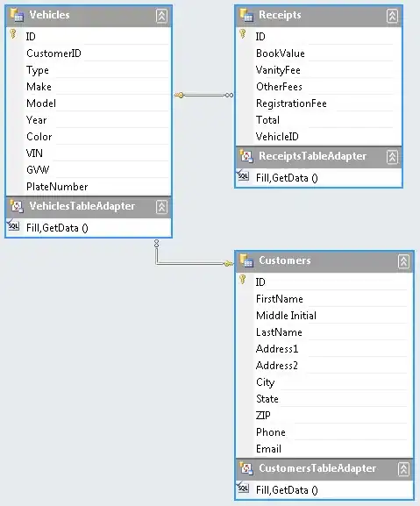Select the RegistrationFee column in Receipts
420x506 pixels.
(x=318, y=103)
